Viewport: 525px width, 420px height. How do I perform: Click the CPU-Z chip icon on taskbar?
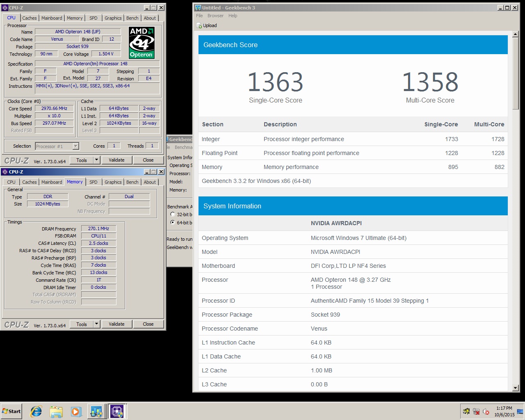(x=117, y=411)
